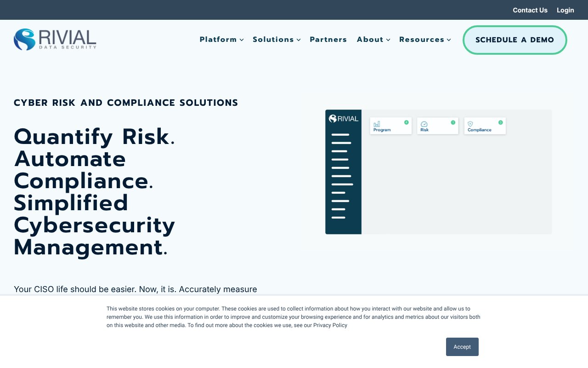Open the About dropdown
This screenshot has width=588, height=368.
pos(373,40)
